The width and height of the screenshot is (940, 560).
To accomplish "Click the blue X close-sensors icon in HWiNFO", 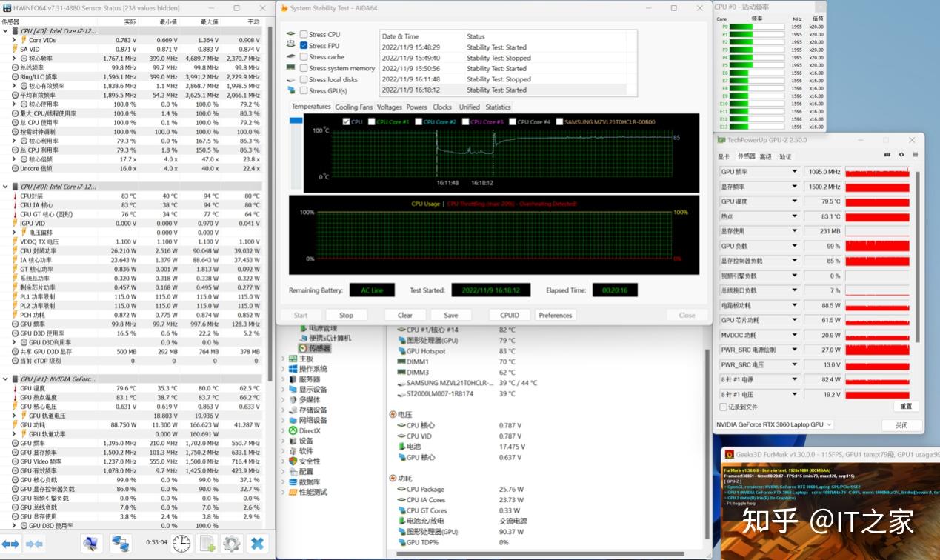I will [257, 544].
